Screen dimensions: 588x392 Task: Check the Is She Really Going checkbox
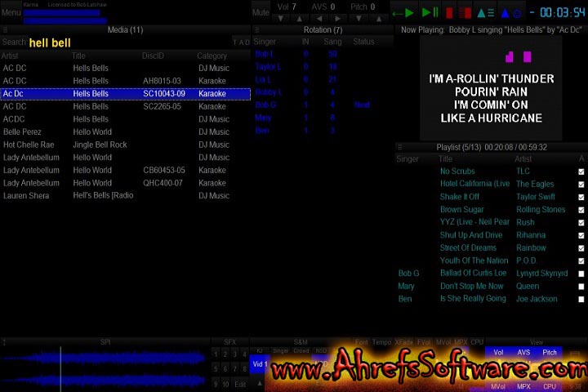[x=581, y=299]
